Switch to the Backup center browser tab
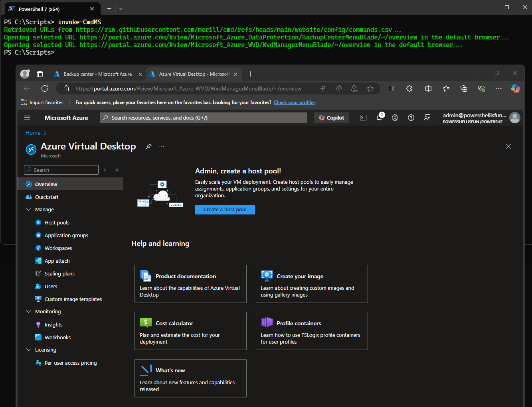 click(x=98, y=74)
